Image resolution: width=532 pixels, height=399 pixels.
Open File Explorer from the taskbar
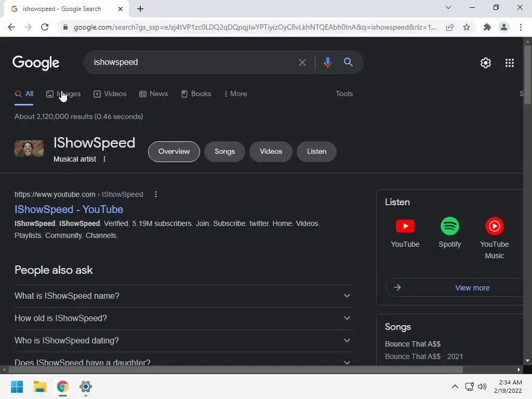click(x=40, y=387)
